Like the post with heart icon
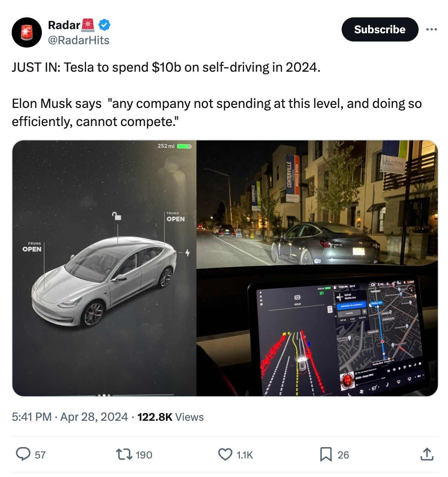This screenshot has height=477, width=448. click(226, 454)
